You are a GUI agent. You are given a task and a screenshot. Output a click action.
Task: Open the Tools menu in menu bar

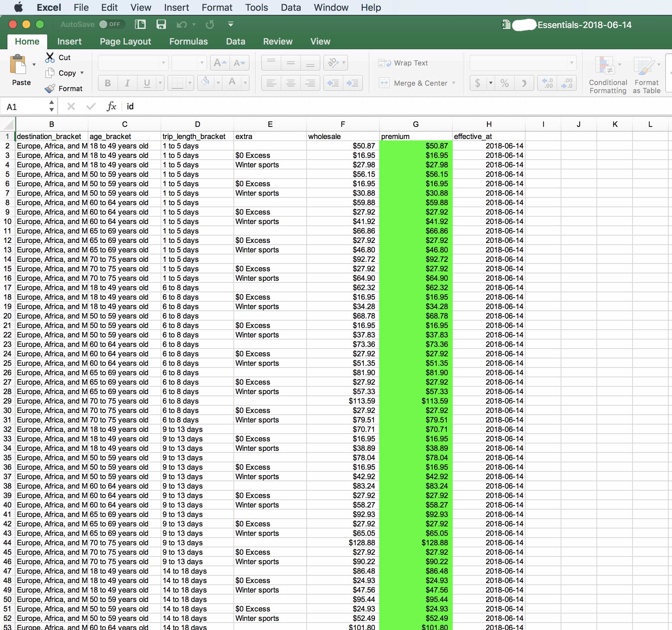256,7
